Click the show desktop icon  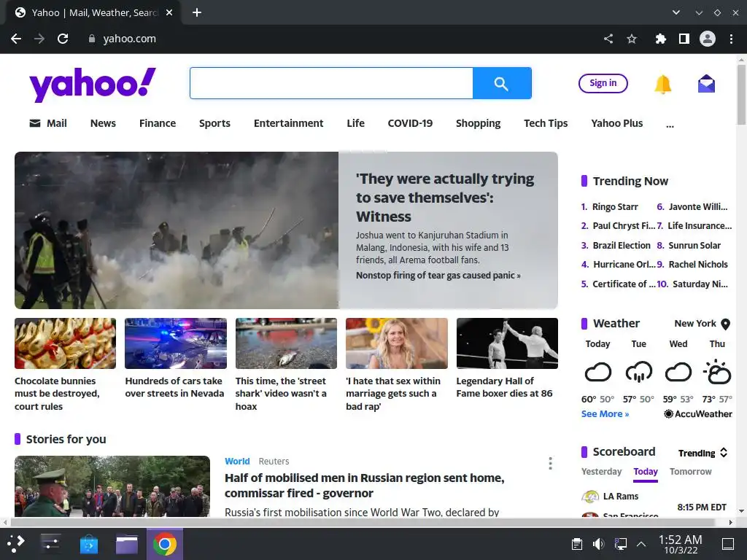[728, 544]
